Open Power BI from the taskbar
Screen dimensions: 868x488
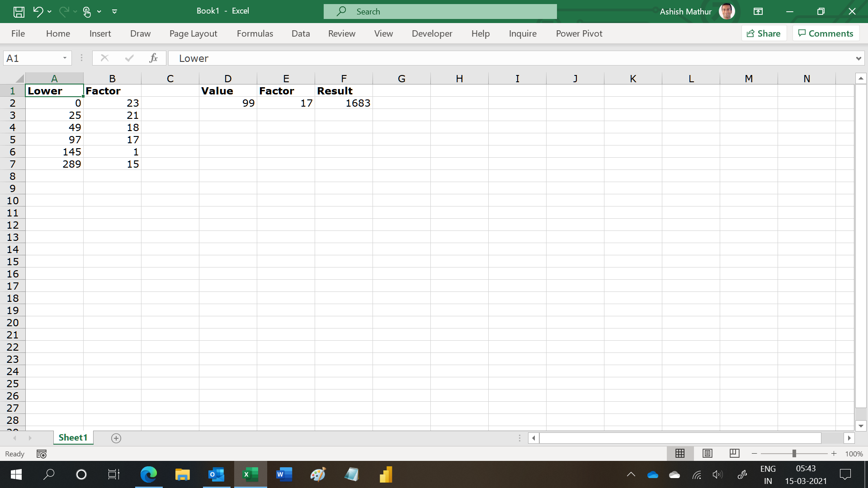click(x=386, y=474)
